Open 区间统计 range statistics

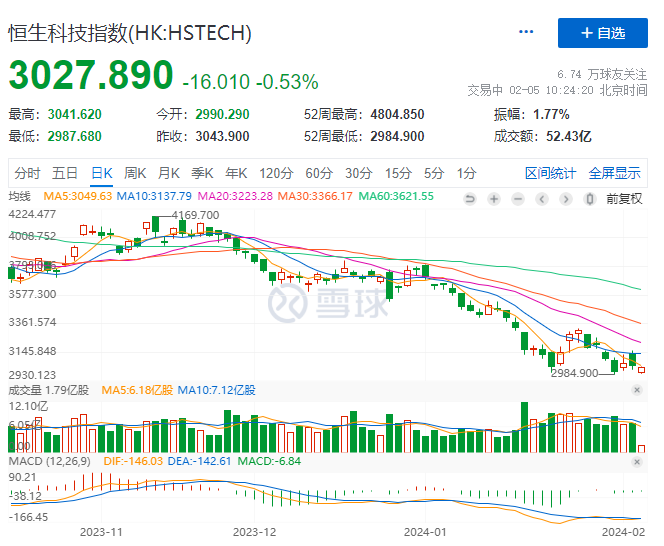point(550,173)
